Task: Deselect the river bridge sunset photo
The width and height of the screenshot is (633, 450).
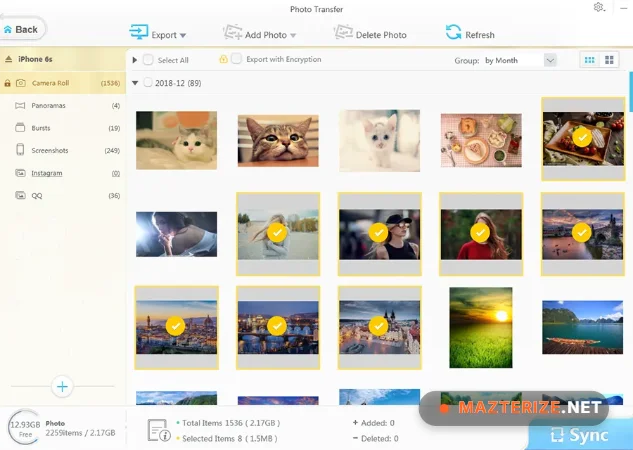Action: click(582, 232)
